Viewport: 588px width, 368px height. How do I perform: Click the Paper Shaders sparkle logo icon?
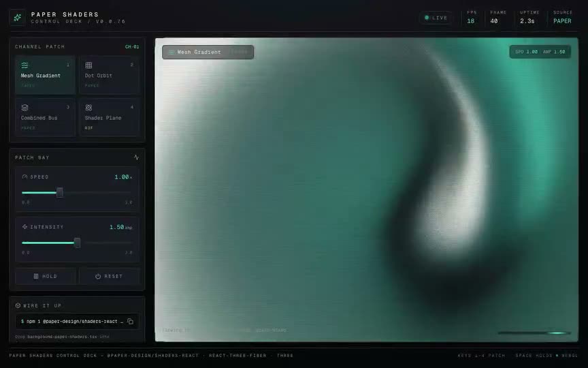[17, 18]
